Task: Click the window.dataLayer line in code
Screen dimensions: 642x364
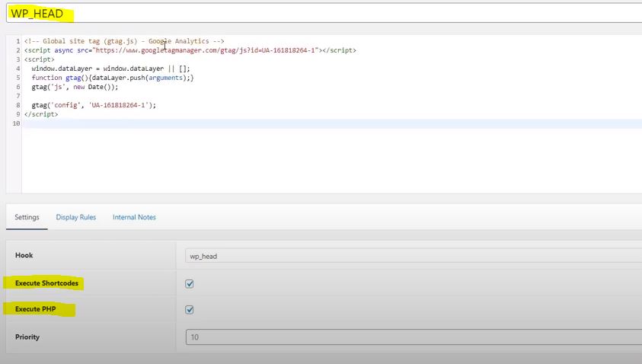Action: (110, 69)
